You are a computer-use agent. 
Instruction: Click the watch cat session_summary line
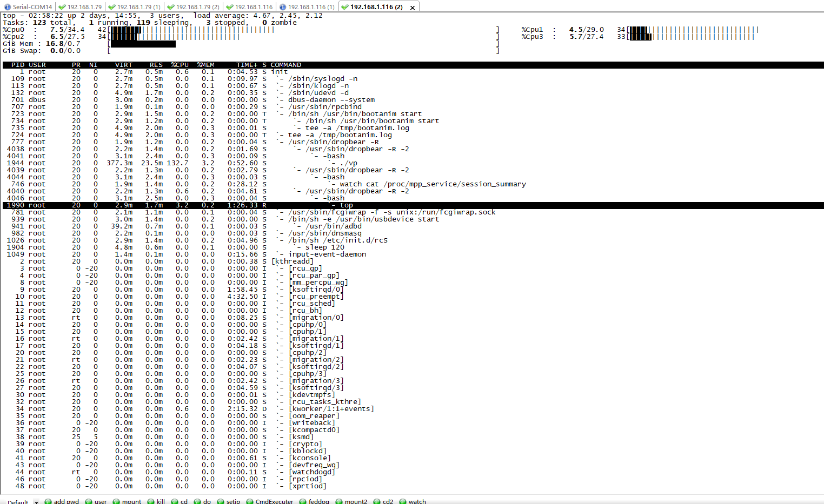413,184
